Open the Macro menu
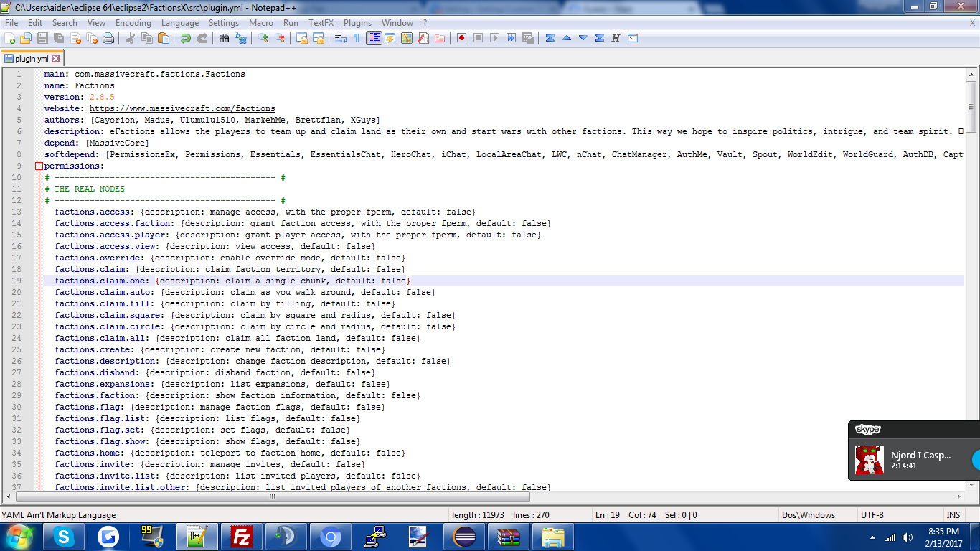 pos(261,23)
